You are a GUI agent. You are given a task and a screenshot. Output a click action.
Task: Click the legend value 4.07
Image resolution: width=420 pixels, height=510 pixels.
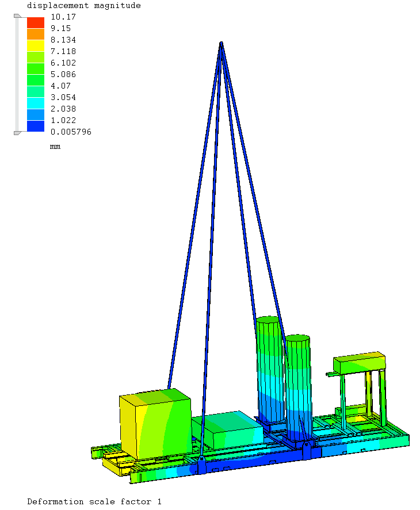pos(60,86)
